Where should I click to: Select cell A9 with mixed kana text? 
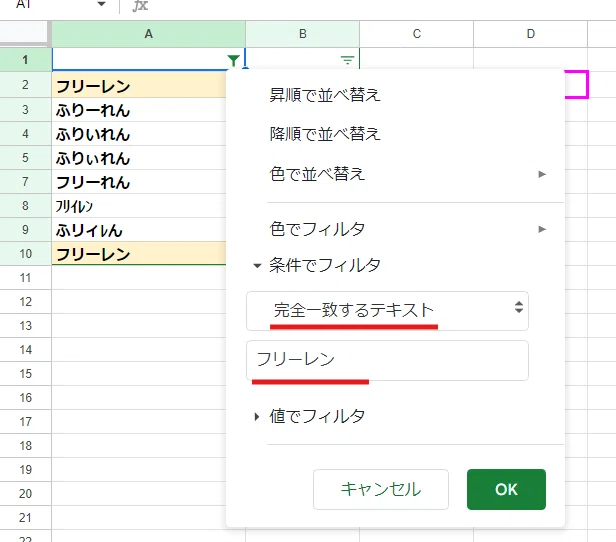[x=139, y=230]
